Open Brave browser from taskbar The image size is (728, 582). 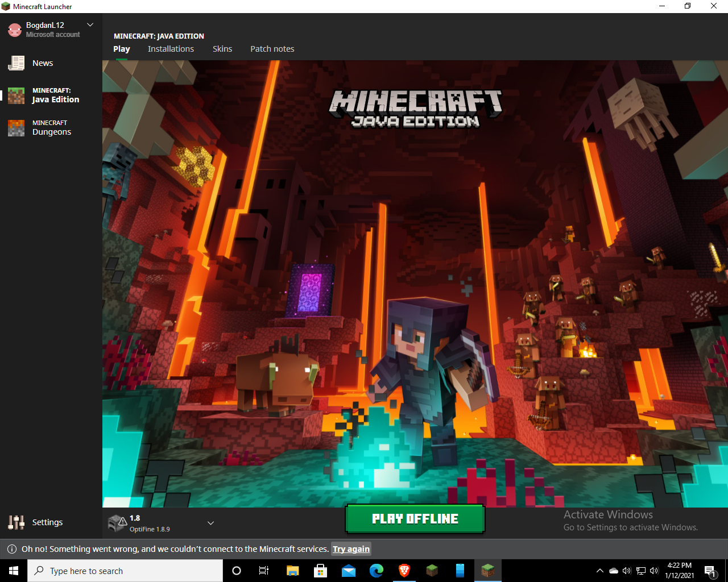(404, 571)
